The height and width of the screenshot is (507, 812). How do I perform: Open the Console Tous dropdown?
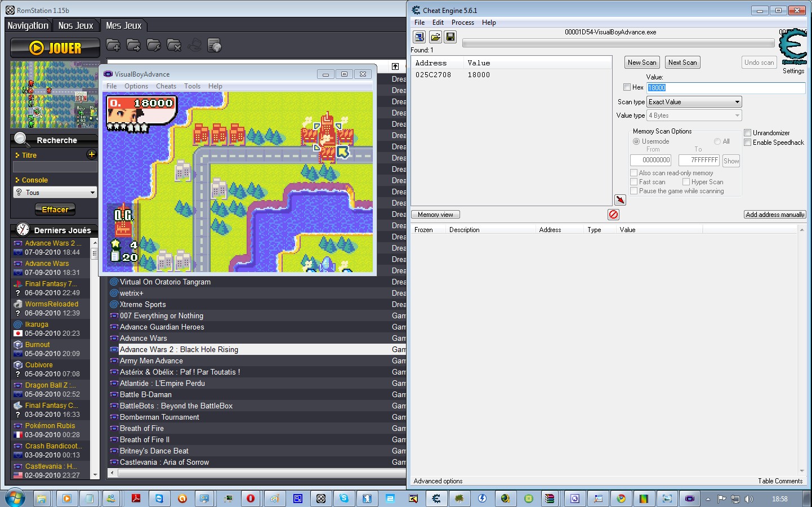click(x=55, y=193)
